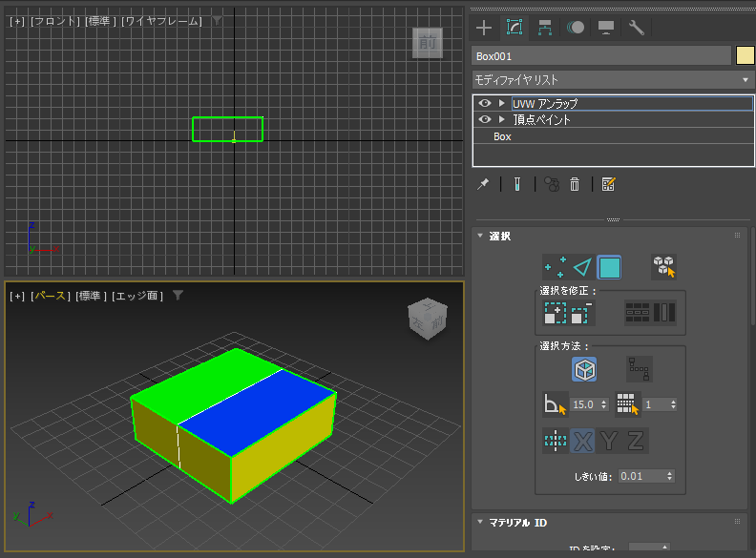
Task: Toggle visibility of 頂点ペイント modifier
Action: (485, 119)
